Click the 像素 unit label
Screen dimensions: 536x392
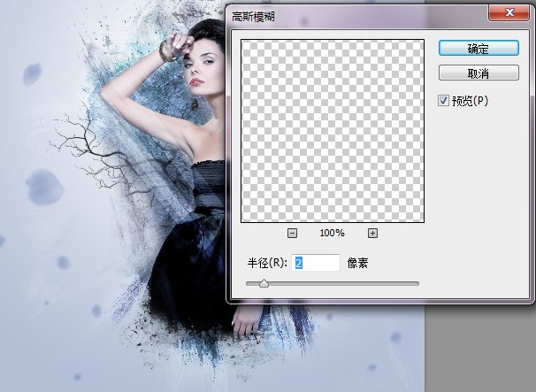tap(357, 263)
